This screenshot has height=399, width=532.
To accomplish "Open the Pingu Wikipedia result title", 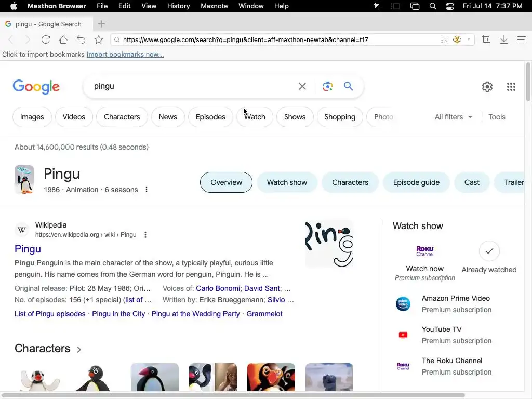I will [28, 249].
